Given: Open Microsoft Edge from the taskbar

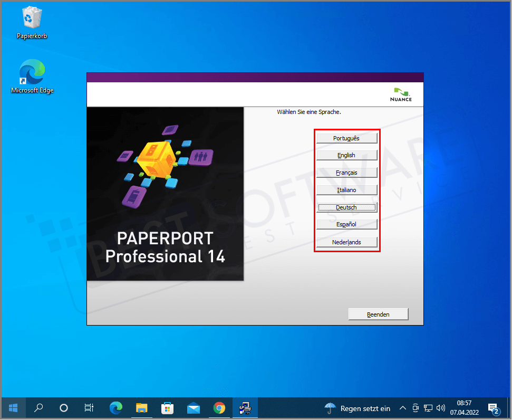Looking at the screenshot, I should (x=115, y=407).
